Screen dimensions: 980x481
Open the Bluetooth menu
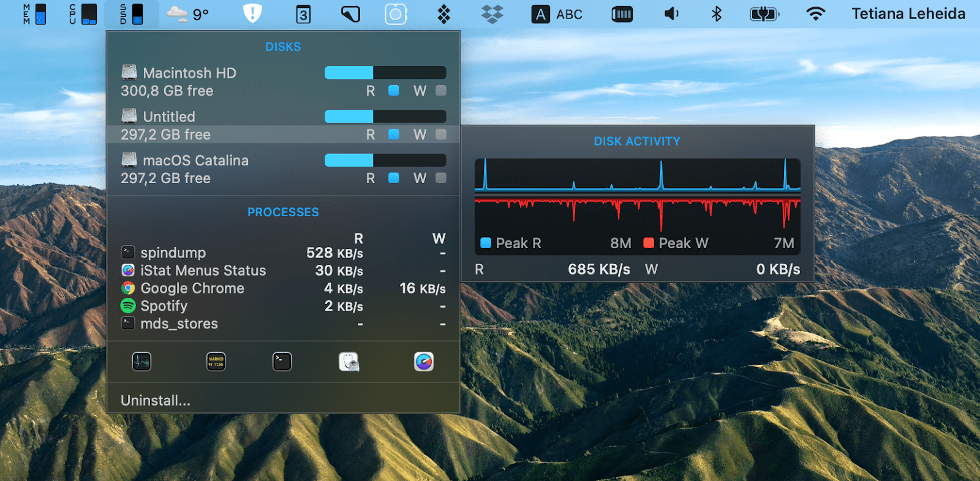(717, 14)
